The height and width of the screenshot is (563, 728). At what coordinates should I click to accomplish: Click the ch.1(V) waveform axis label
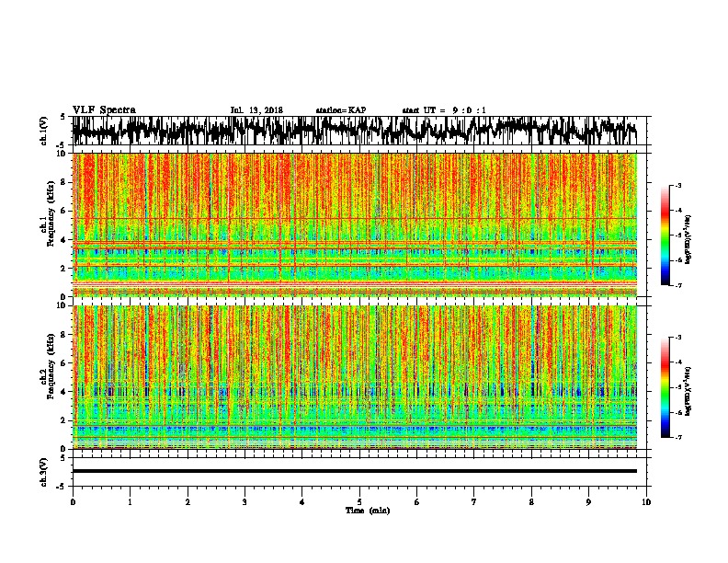[44, 131]
